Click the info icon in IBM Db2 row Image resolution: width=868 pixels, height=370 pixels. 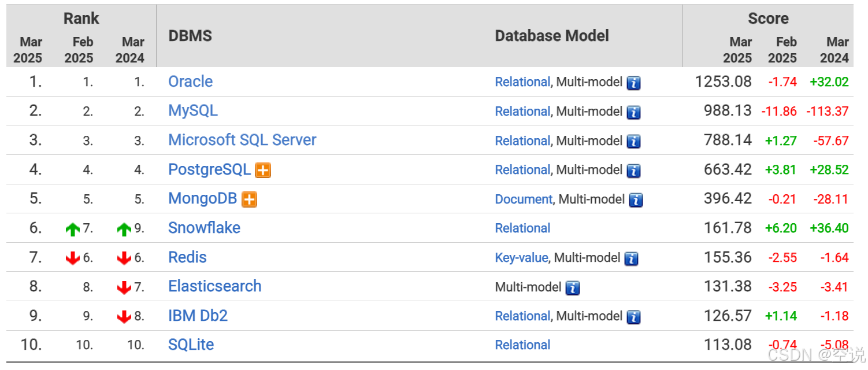coord(633,317)
